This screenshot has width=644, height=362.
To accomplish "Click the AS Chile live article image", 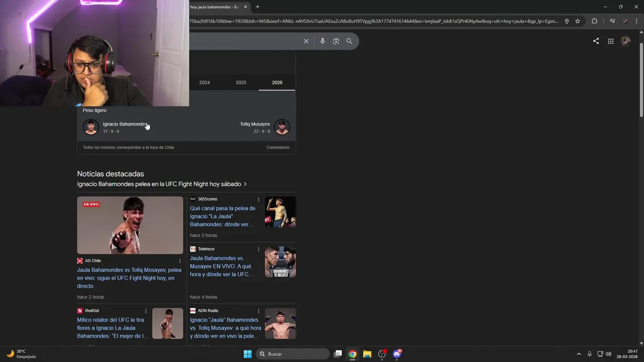I will click(x=130, y=225).
